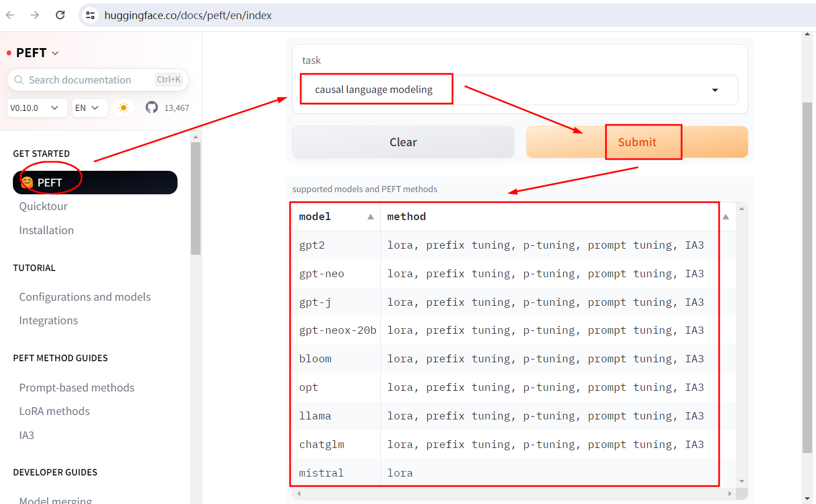
Task: Click the Model merging sidebar link
Action: click(x=55, y=500)
